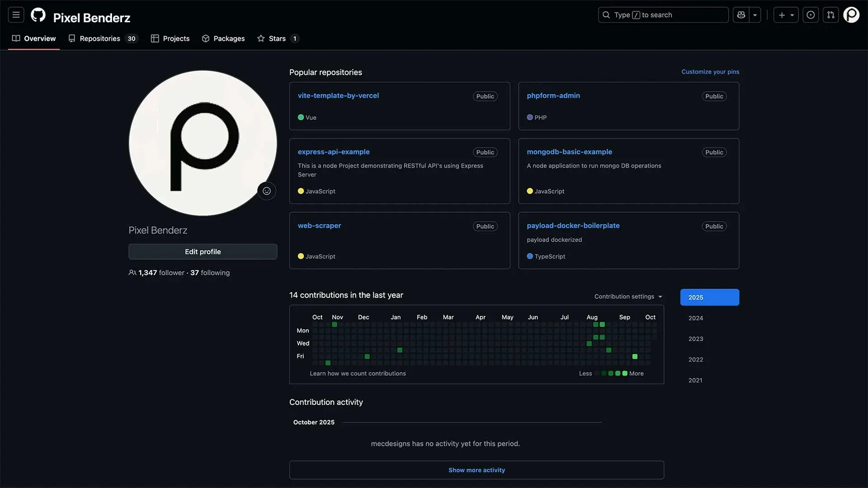Click Show more activity button
The width and height of the screenshot is (868, 488).
476,470
